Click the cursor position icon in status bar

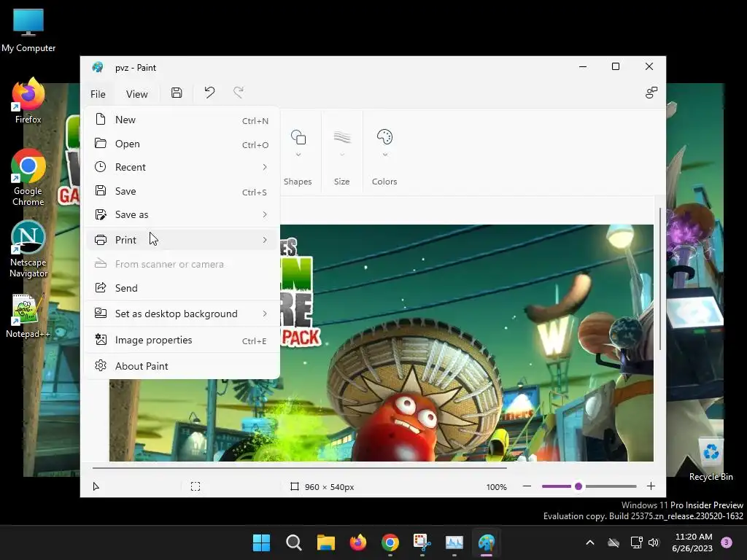pyautogui.click(x=96, y=486)
